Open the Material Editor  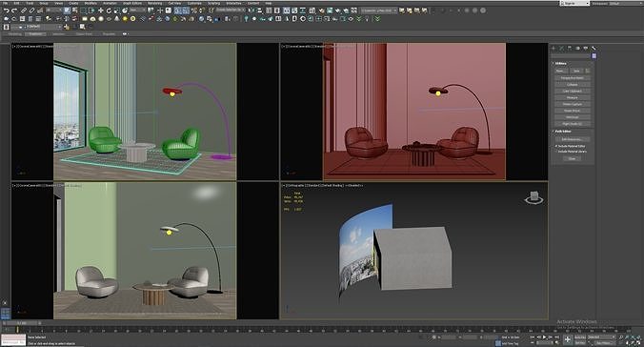click(312, 10)
